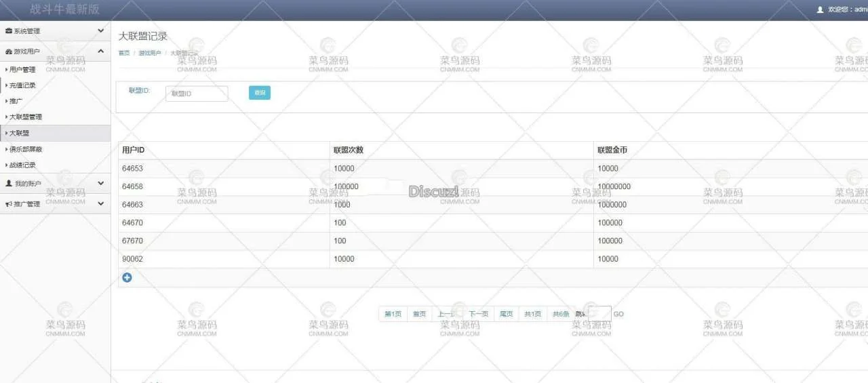Focus the 联盟ID input field
The height and width of the screenshot is (383, 868).
click(197, 94)
